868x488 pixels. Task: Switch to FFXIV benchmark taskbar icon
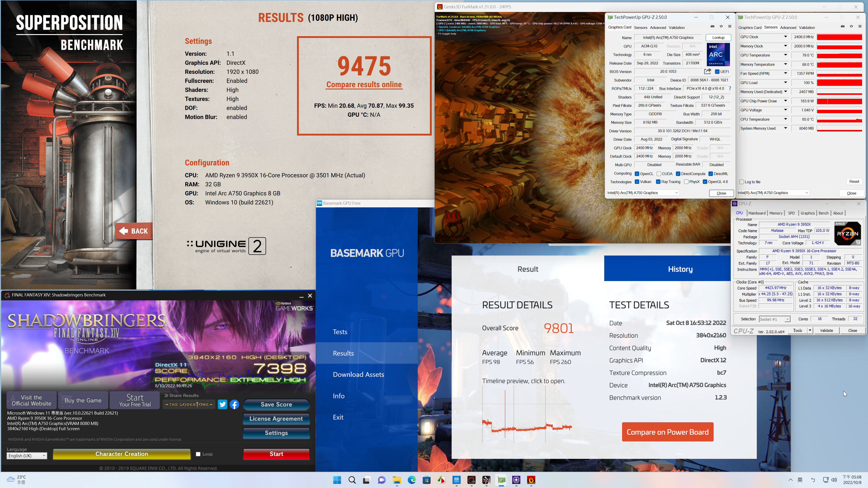click(x=471, y=480)
